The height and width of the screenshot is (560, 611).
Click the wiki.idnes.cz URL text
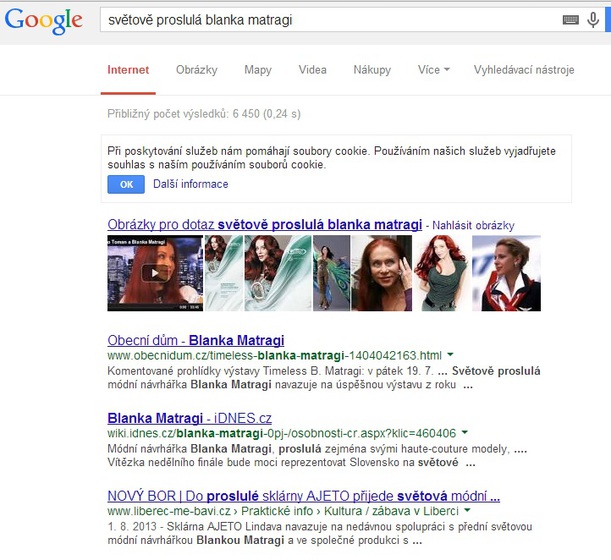[x=281, y=433]
